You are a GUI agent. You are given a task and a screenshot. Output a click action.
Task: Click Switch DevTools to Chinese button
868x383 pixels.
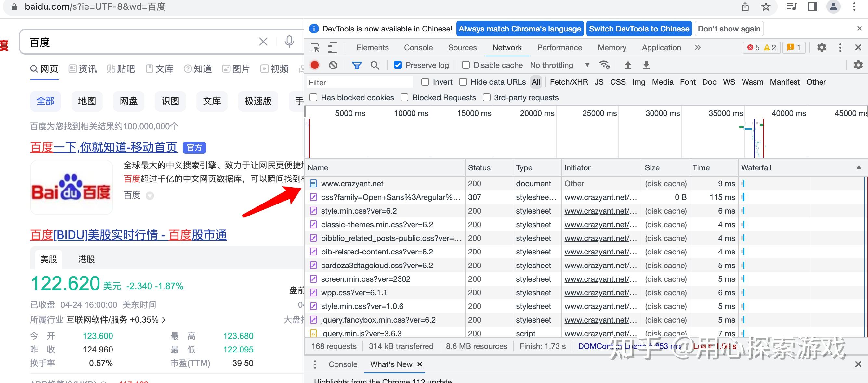(639, 29)
